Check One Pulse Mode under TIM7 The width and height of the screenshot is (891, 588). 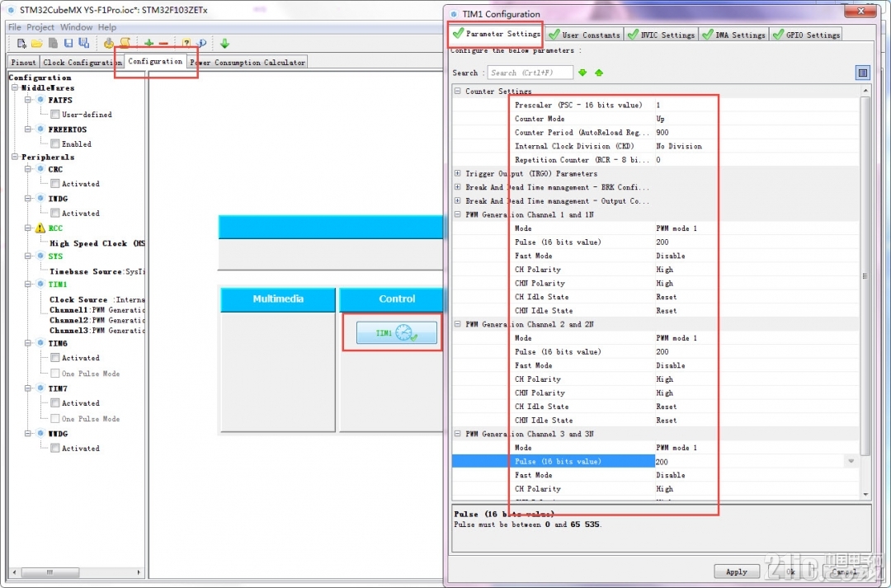[x=55, y=419]
